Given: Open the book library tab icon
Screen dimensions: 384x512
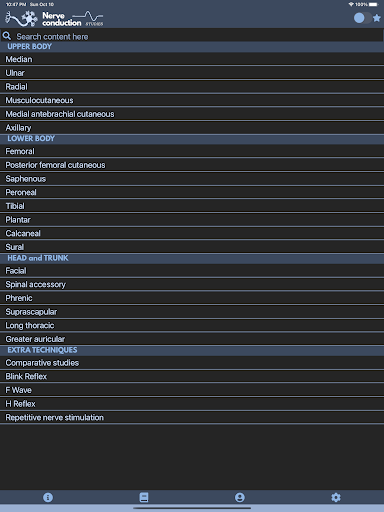Looking at the screenshot, I should 144,497.
